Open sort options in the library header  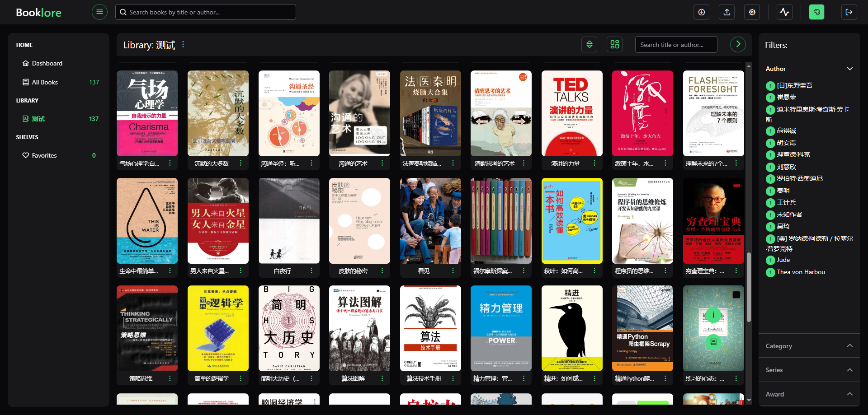tap(589, 44)
